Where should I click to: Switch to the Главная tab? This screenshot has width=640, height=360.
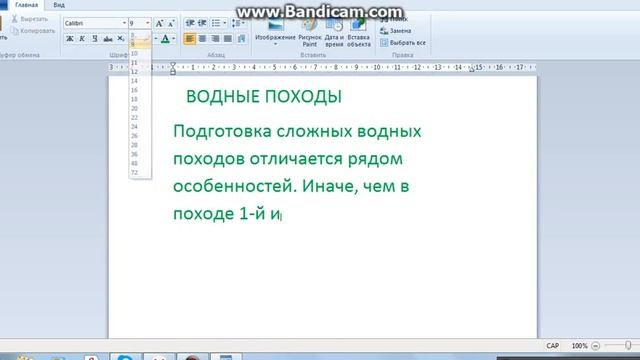point(26,5)
